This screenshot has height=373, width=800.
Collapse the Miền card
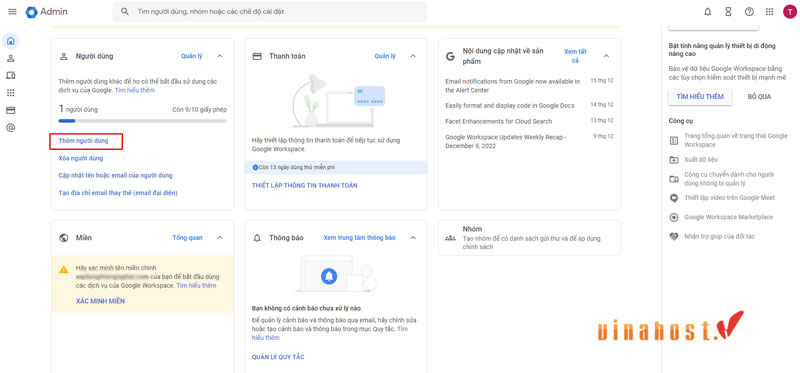pyautogui.click(x=220, y=238)
